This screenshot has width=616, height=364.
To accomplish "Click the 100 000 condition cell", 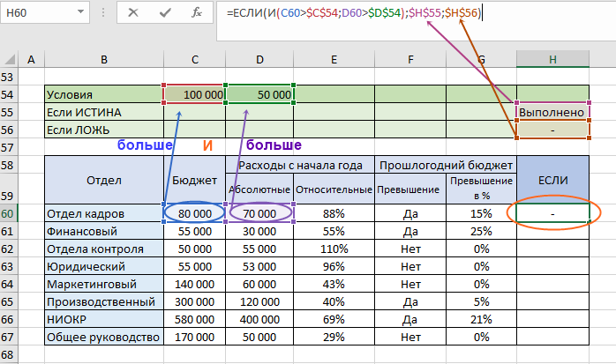I will (194, 94).
